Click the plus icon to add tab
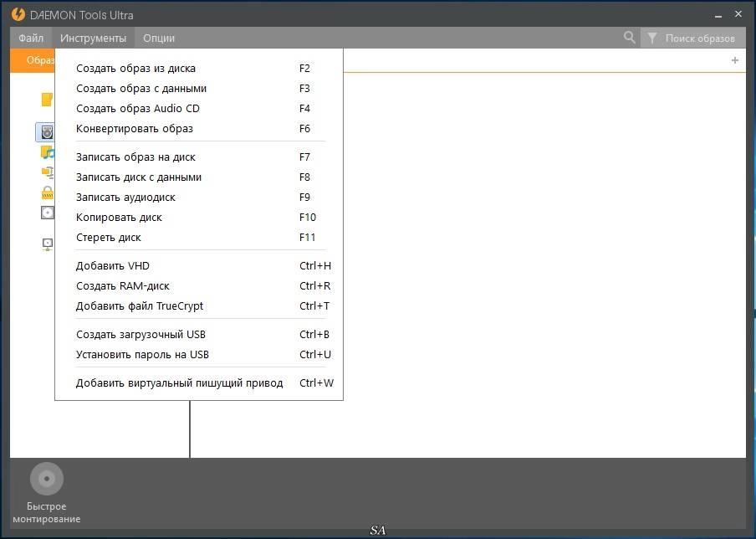This screenshot has width=756, height=539. click(735, 60)
